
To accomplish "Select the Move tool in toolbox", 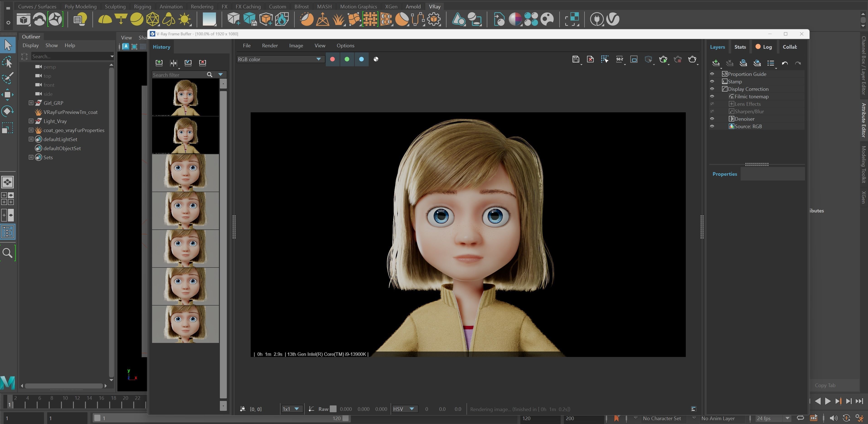I will click(7, 95).
